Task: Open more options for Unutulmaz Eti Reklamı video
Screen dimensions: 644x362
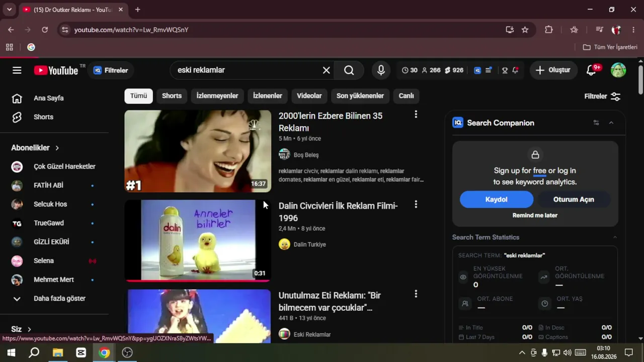Action: [x=416, y=294]
